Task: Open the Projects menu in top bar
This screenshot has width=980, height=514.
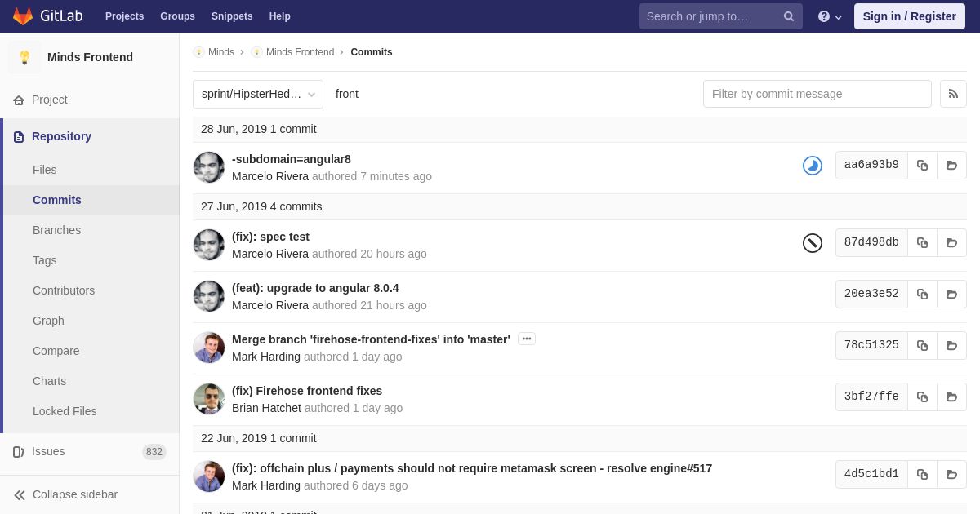Action: pyautogui.click(x=124, y=16)
